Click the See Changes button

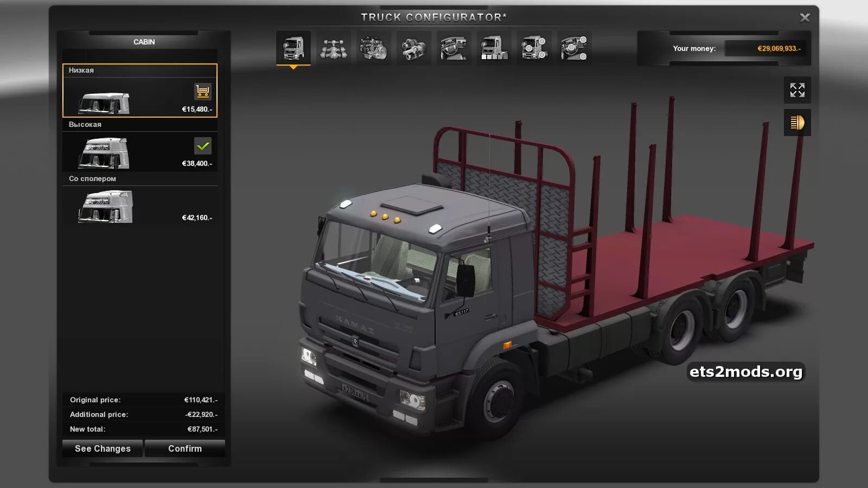click(103, 448)
